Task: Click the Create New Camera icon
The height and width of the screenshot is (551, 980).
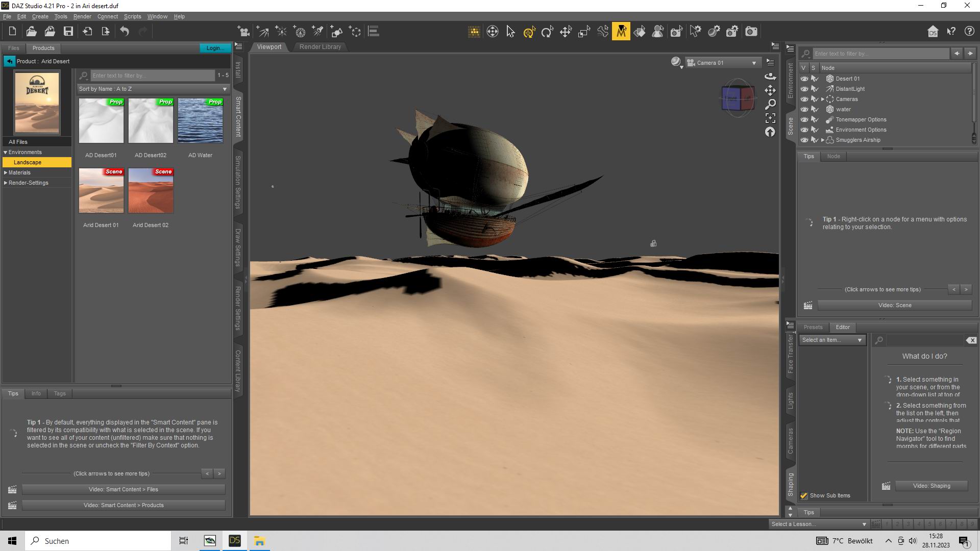Action: point(243,32)
